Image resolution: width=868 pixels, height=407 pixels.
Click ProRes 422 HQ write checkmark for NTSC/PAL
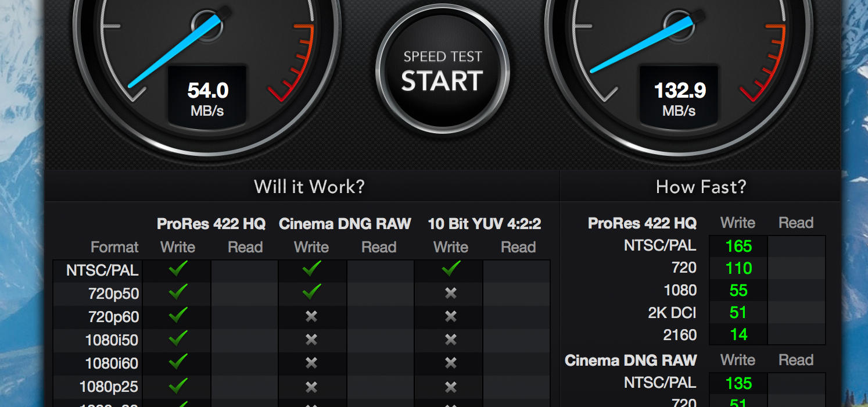click(178, 269)
